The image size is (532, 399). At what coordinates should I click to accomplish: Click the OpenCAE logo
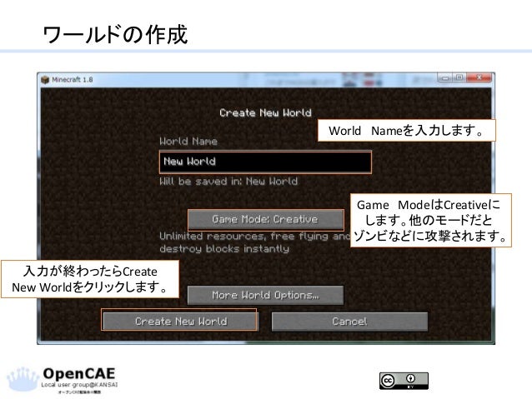[63, 381]
